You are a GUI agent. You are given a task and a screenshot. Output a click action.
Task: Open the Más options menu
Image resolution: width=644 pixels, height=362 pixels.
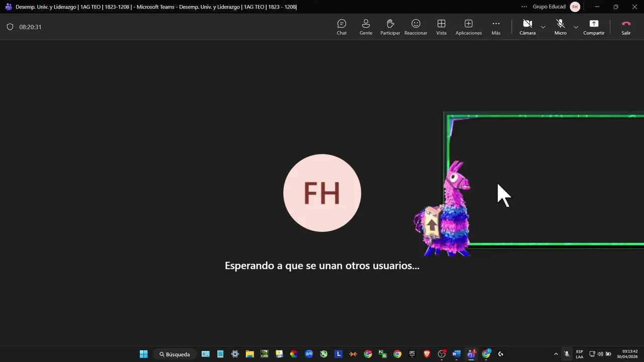(x=496, y=27)
